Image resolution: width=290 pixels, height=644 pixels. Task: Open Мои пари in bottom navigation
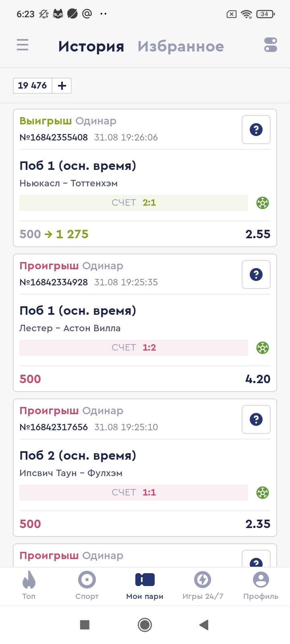tap(145, 585)
